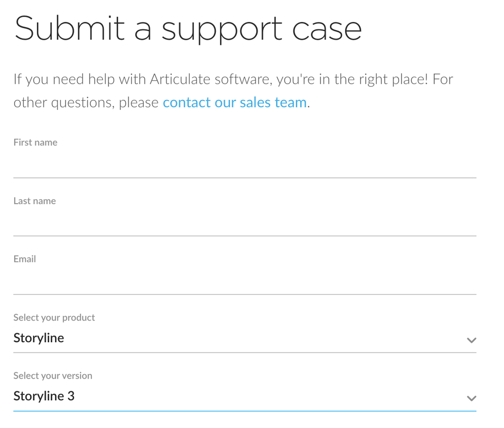
Task: Click the 'Select your version' label
Action: point(53,376)
